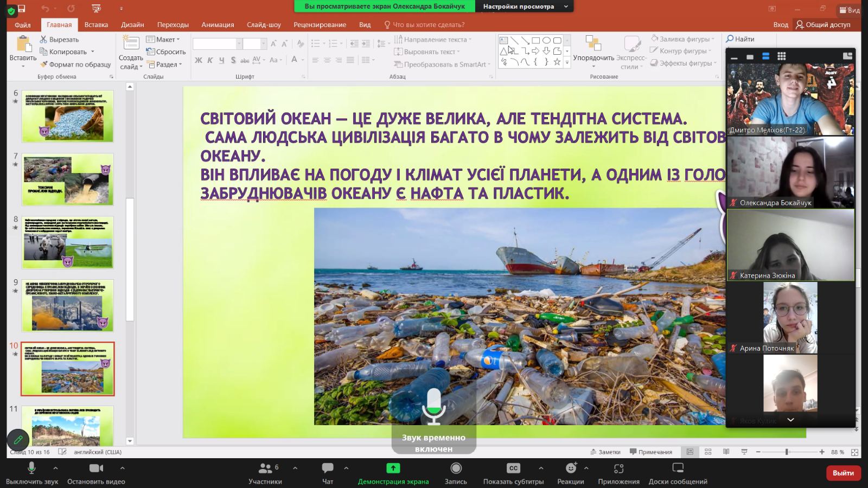Open the Zoom Chat (Чат) icon
Viewport: 868px width, 488px height.
[328, 468]
